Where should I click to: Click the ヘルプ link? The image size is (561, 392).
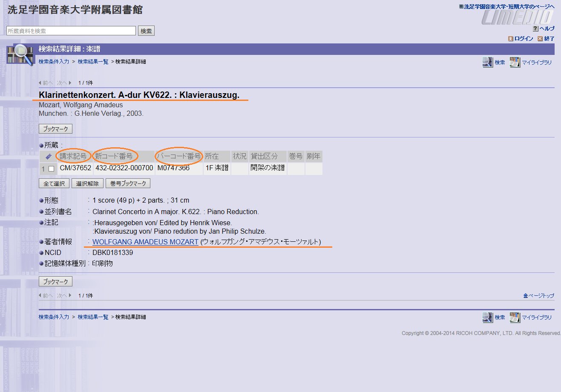pos(547,29)
